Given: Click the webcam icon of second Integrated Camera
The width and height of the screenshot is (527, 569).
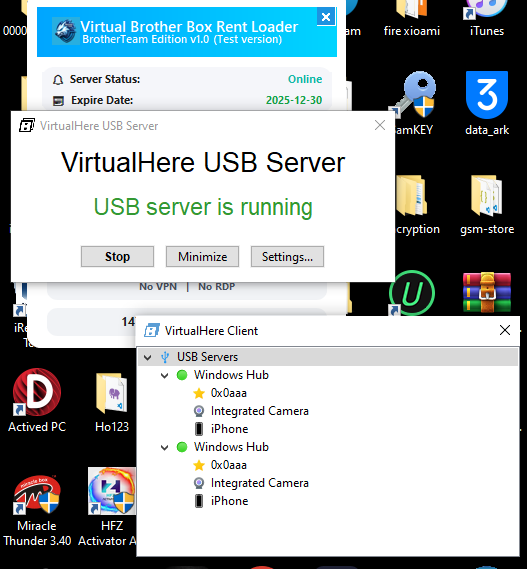Looking at the screenshot, I should (x=199, y=483).
